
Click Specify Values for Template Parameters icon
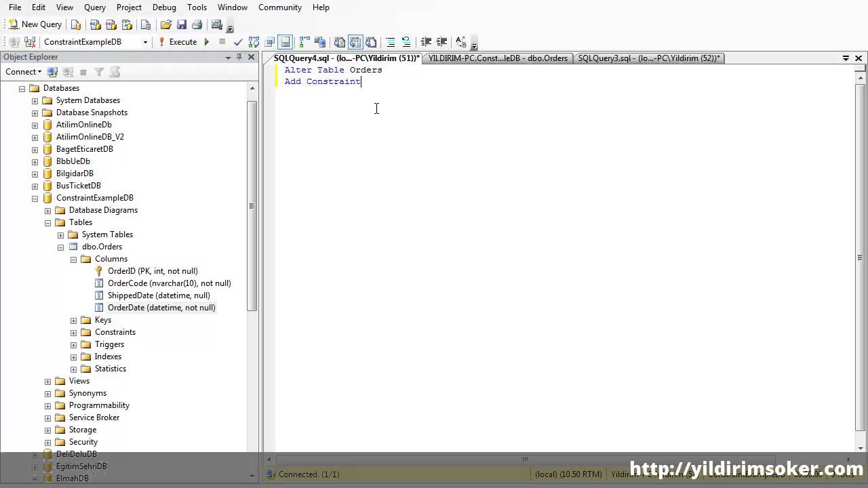(x=461, y=42)
